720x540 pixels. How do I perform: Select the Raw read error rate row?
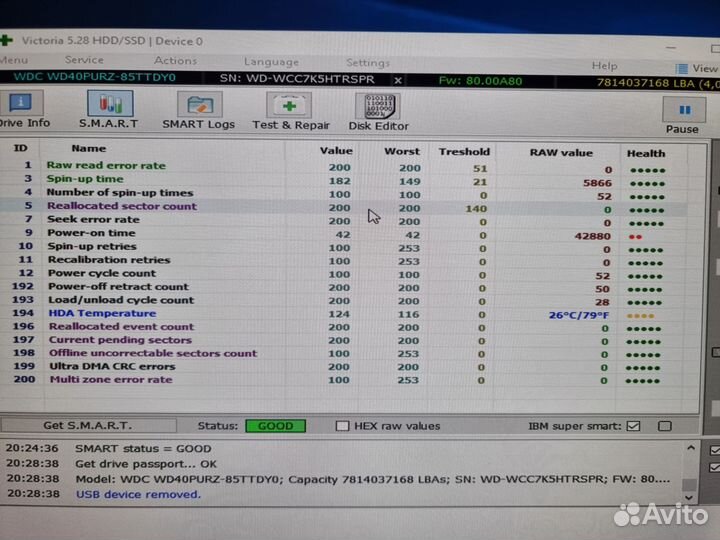(343, 167)
